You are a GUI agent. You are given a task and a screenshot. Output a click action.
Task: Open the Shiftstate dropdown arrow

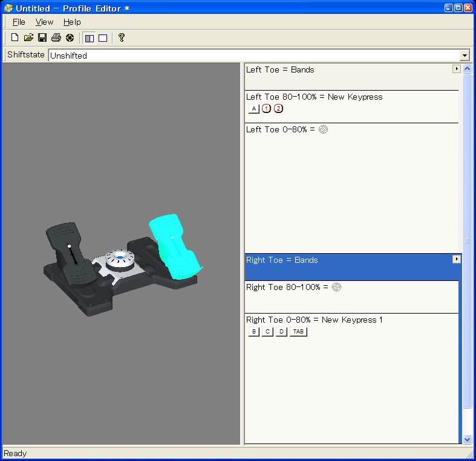click(465, 56)
